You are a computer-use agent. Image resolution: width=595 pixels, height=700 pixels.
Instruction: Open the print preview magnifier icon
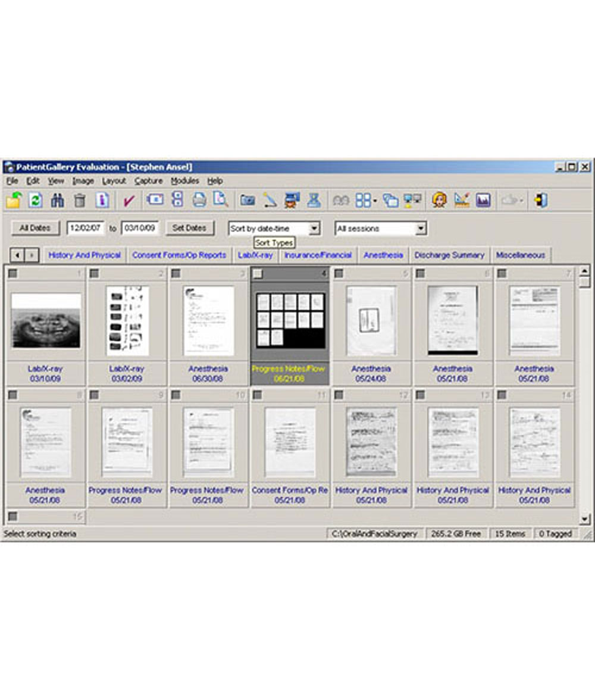click(221, 201)
